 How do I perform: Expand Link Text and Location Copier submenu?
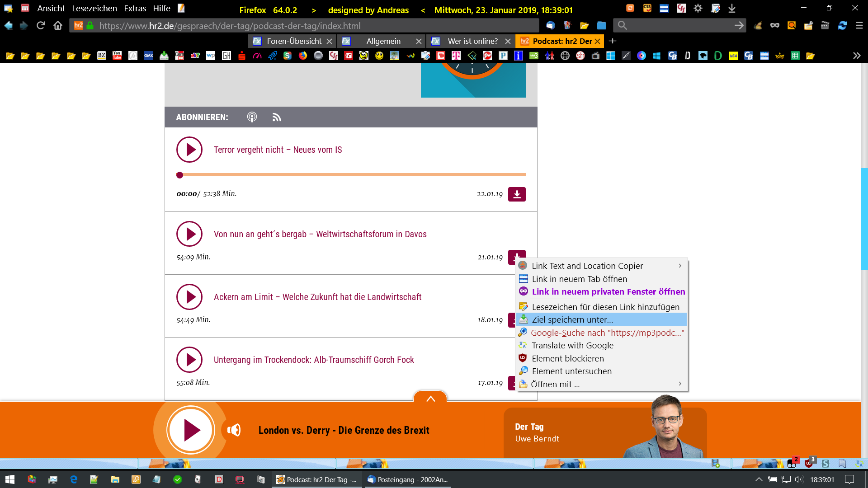click(679, 266)
